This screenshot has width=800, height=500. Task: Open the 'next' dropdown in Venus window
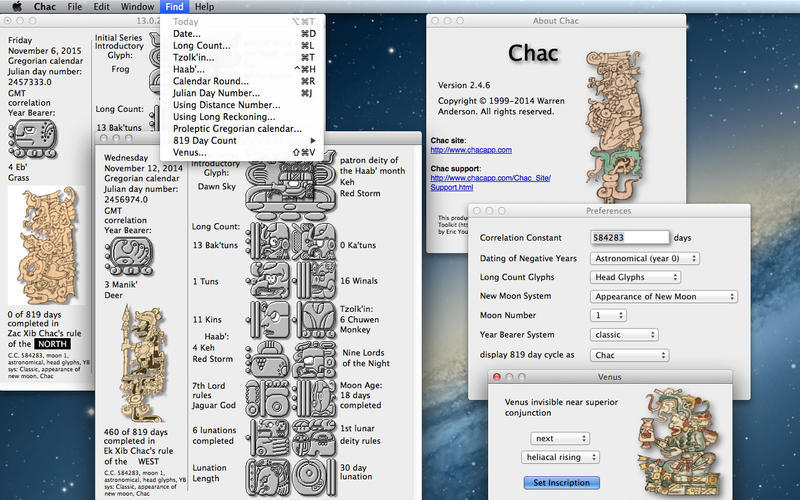(x=560, y=438)
